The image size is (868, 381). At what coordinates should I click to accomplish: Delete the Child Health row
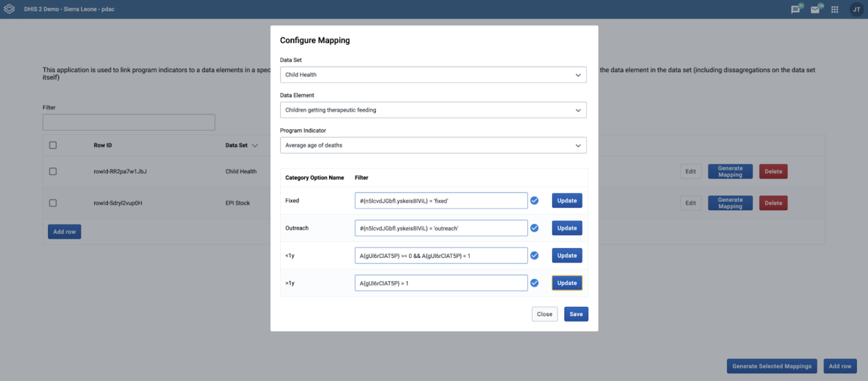click(x=773, y=171)
